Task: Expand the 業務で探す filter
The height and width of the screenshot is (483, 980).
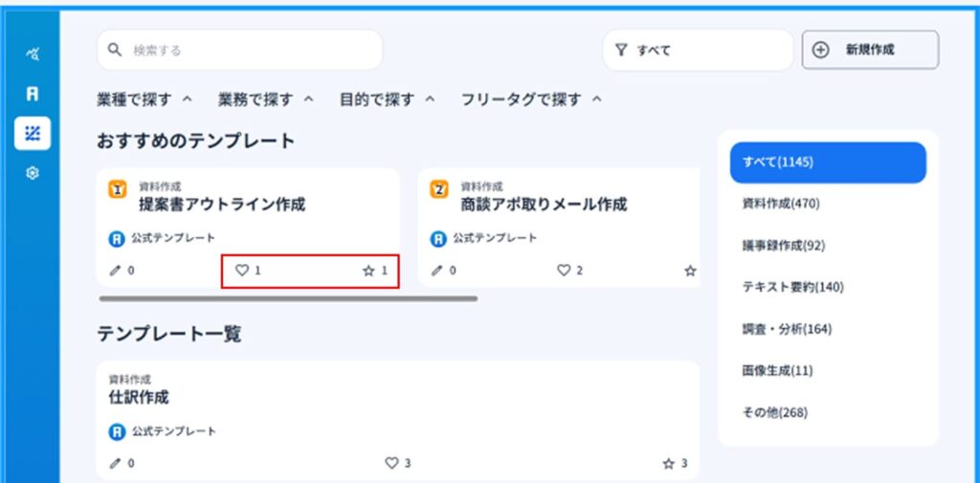Action: tap(266, 99)
